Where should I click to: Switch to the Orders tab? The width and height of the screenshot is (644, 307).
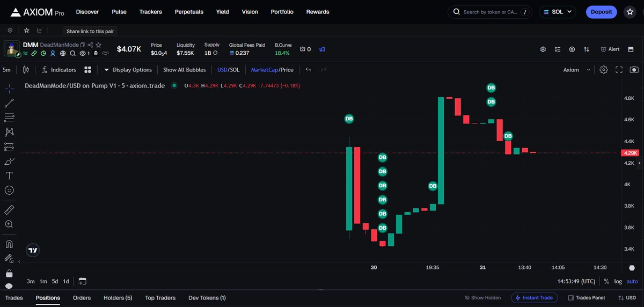(82, 297)
